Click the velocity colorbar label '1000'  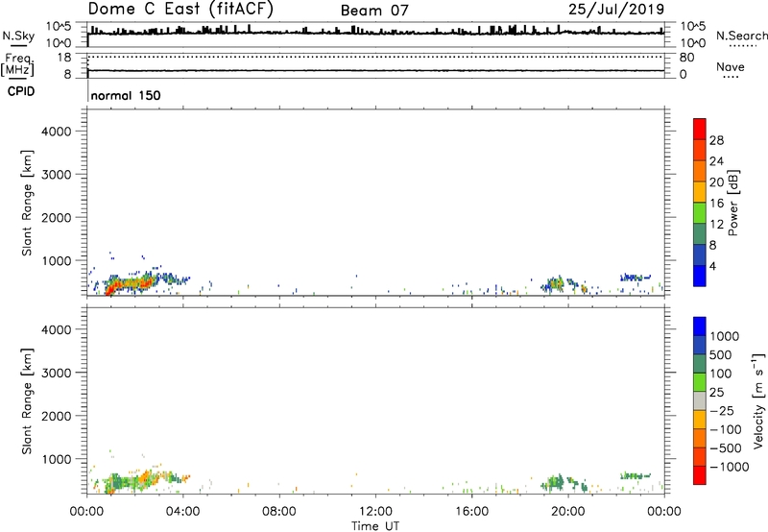tap(725, 336)
